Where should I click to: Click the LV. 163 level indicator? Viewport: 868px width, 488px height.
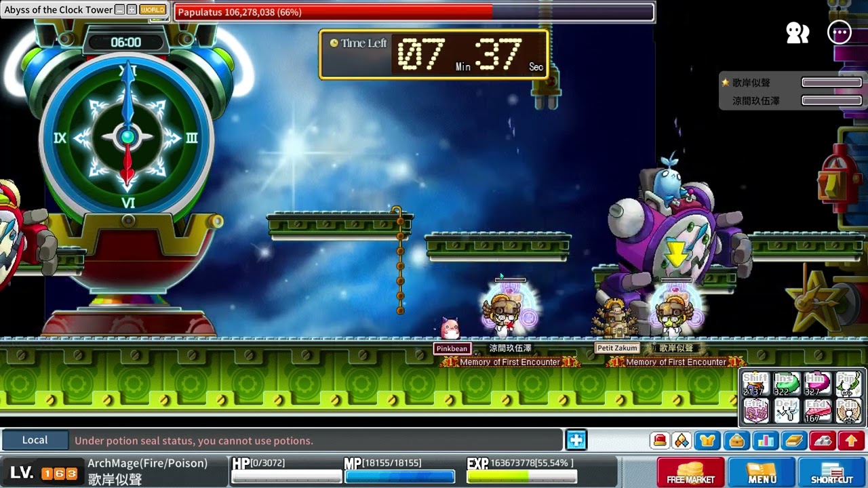pos(44,473)
